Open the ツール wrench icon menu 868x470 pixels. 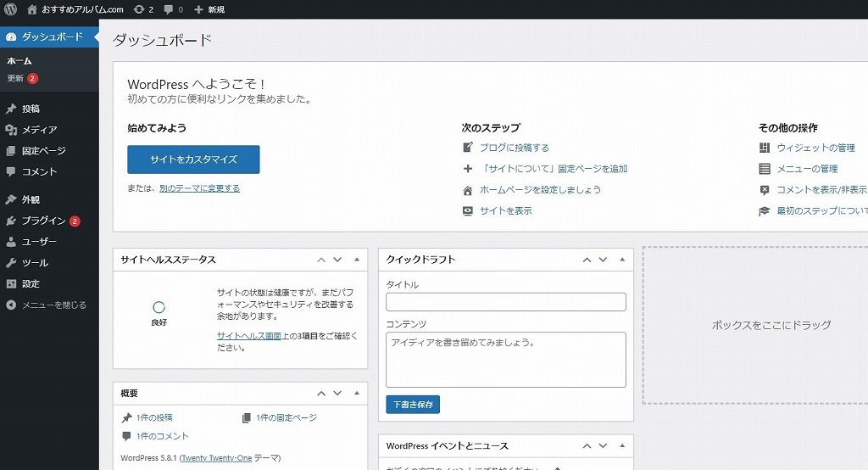pos(11,263)
